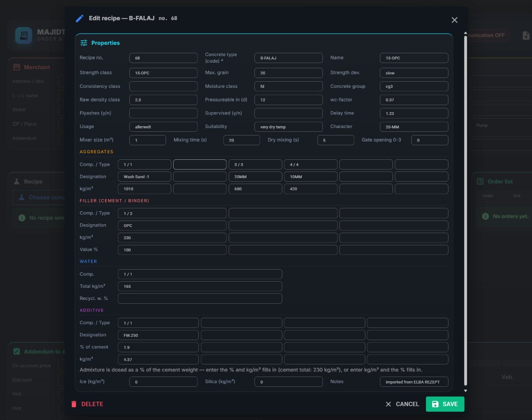Click the pencil edit icon in dialog title

(79, 18)
